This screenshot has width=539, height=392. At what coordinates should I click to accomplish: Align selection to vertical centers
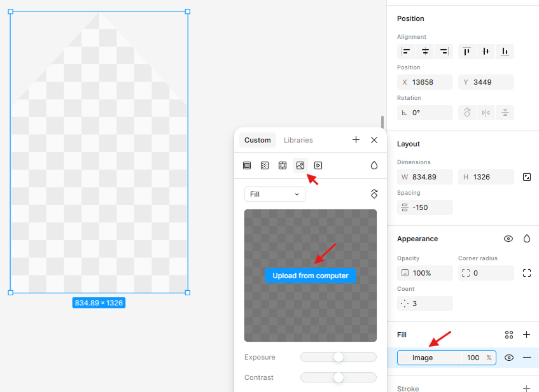(486, 52)
